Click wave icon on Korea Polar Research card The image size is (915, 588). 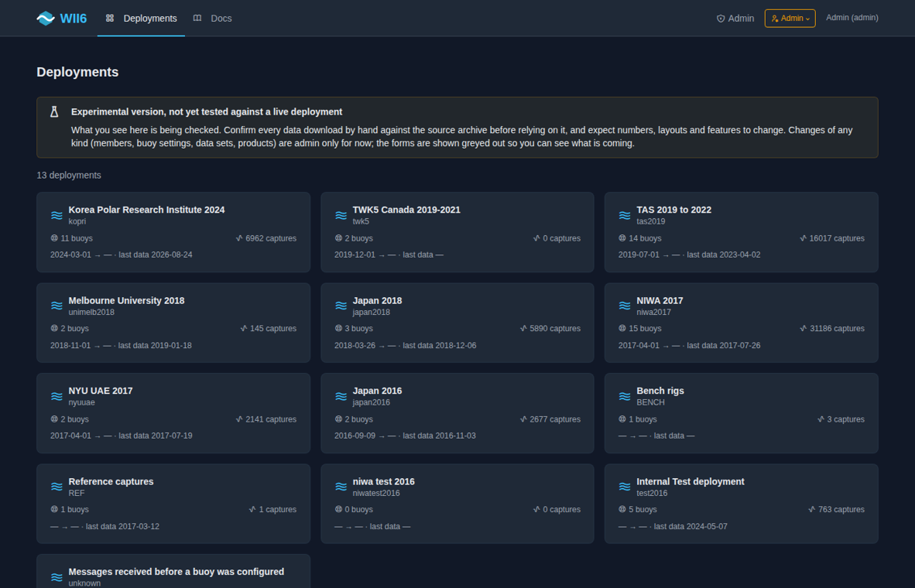pyautogui.click(x=57, y=215)
